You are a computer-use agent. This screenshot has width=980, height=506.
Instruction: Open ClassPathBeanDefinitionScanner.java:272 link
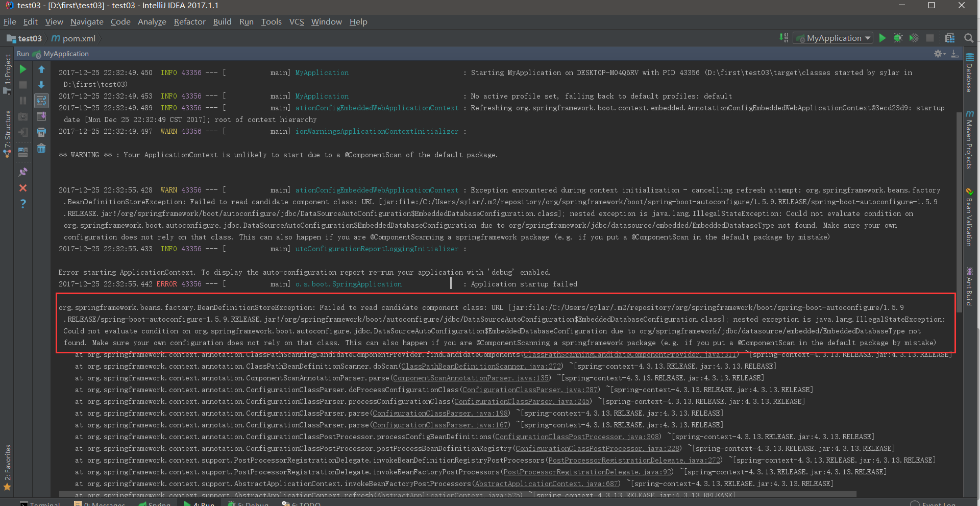click(x=481, y=366)
